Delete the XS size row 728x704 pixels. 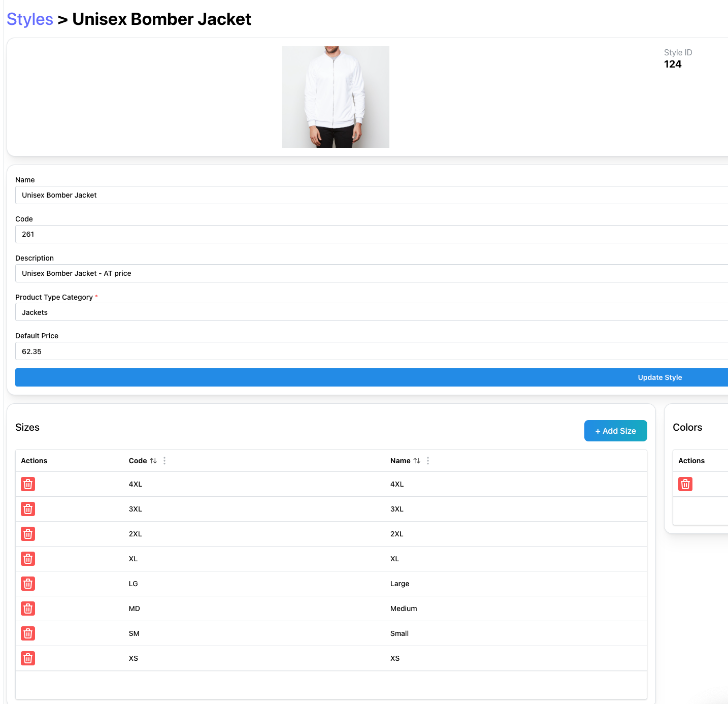click(28, 658)
